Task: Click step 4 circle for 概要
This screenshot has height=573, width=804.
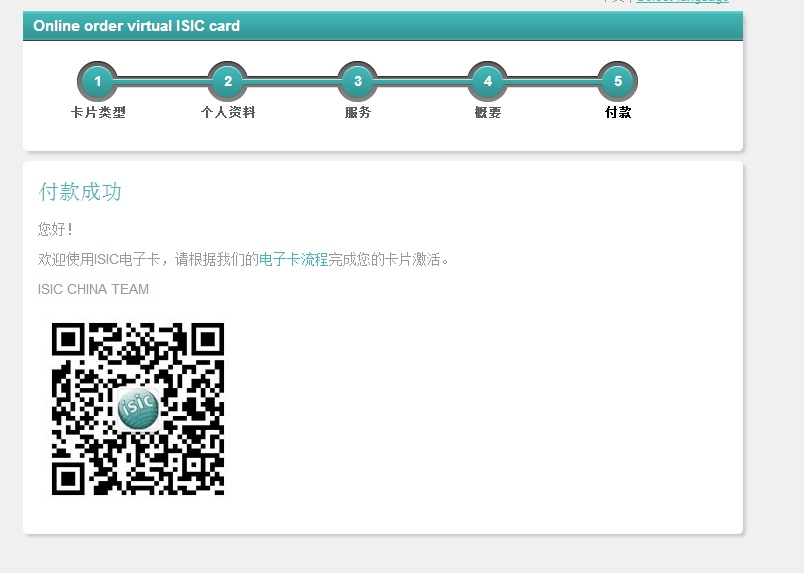Action: pyautogui.click(x=488, y=81)
